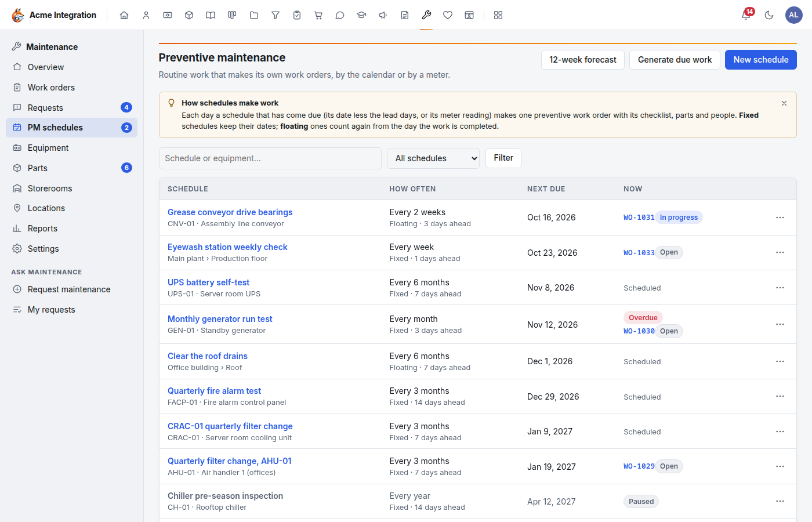812x522 pixels.
Task: Click the megaphone icon in top navigation
Action: 383,15
